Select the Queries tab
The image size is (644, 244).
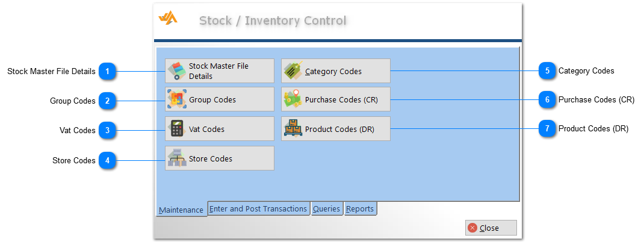tap(326, 208)
